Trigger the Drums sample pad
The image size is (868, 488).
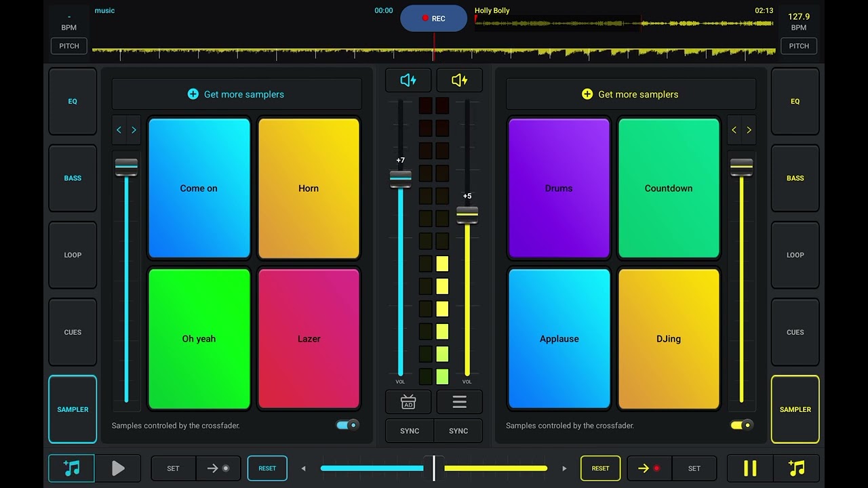tap(559, 188)
